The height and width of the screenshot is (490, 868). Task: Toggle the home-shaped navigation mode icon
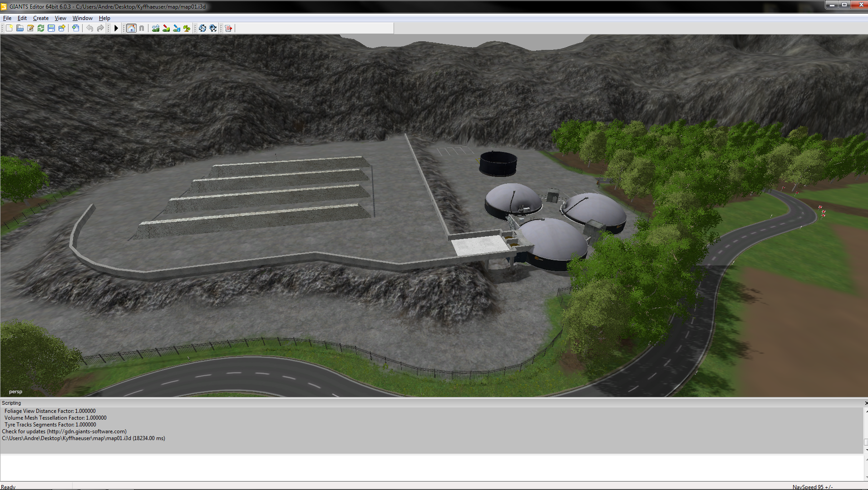point(131,28)
